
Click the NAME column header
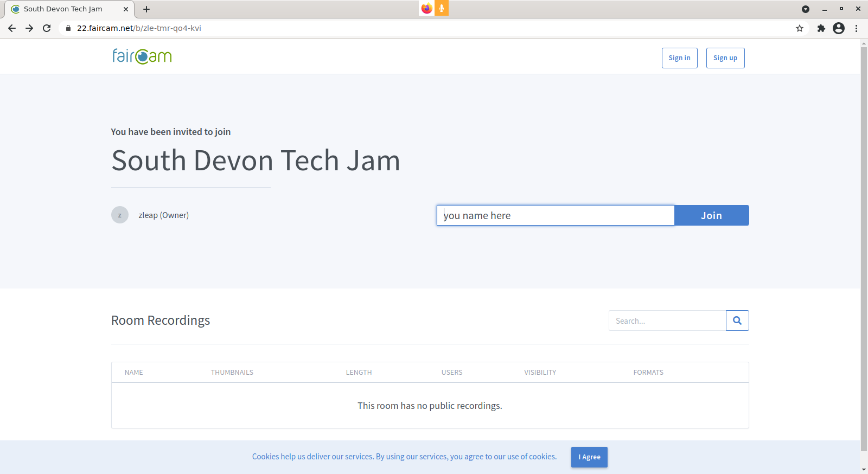click(134, 373)
